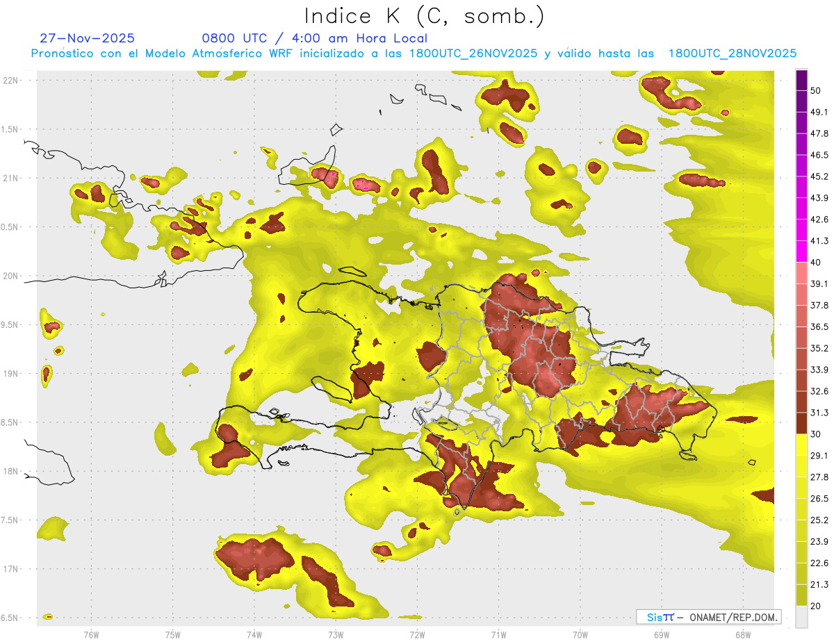834x644 pixels.
Task: Click the truncated latitude label '1.5N'
Action: (10, 129)
